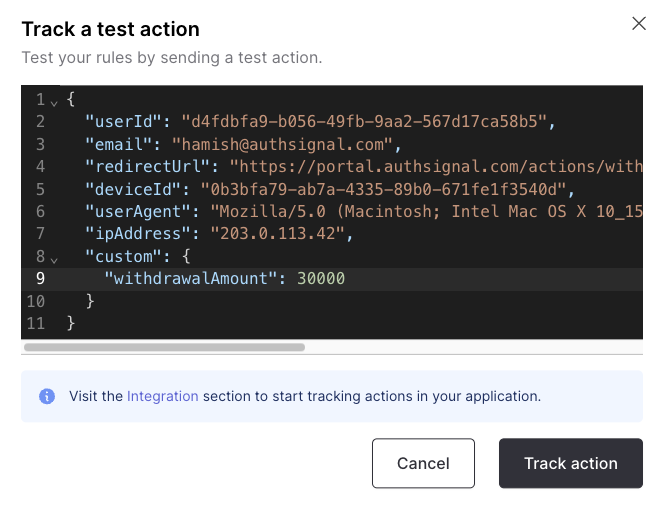Click the horizontal scrollbar of the code editor
Image resolution: width=664 pixels, height=509 pixels.
(164, 347)
